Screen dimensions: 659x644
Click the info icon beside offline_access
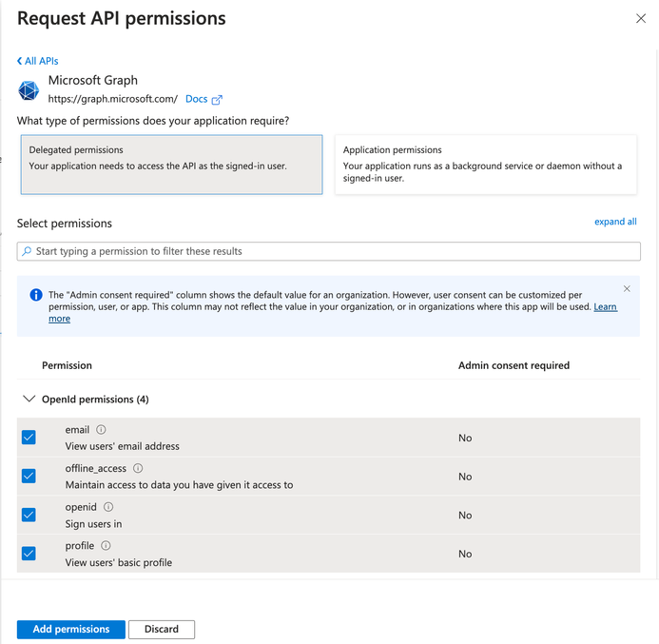138,468
